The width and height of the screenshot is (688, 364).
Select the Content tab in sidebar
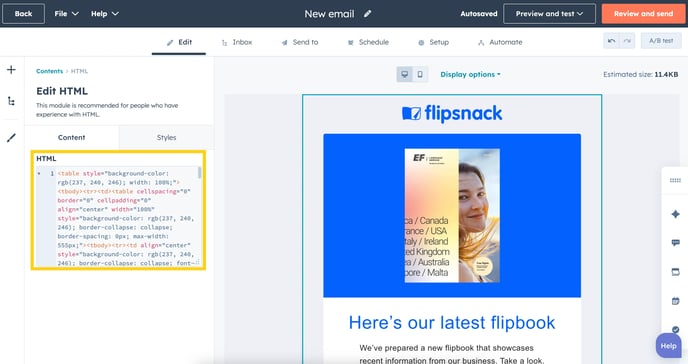pos(72,137)
